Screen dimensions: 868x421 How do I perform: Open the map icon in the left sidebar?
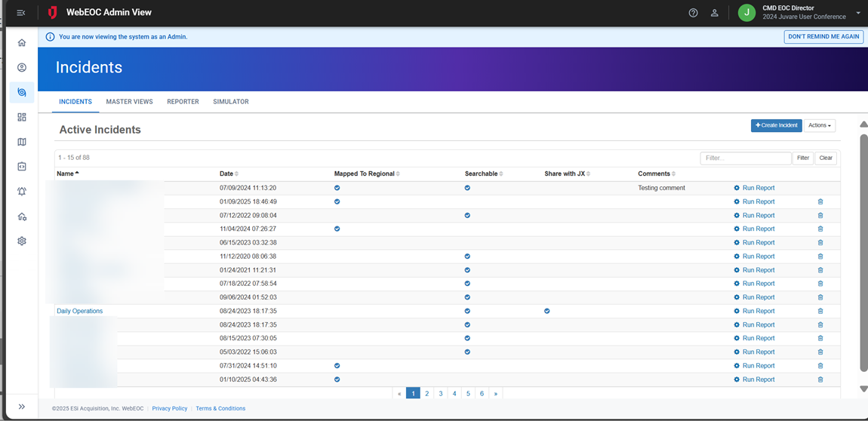coord(22,142)
